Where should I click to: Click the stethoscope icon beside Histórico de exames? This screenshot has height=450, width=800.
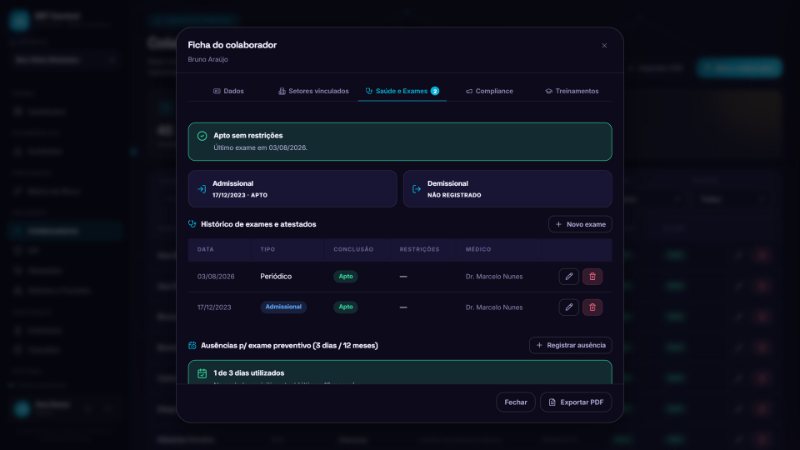click(192, 224)
